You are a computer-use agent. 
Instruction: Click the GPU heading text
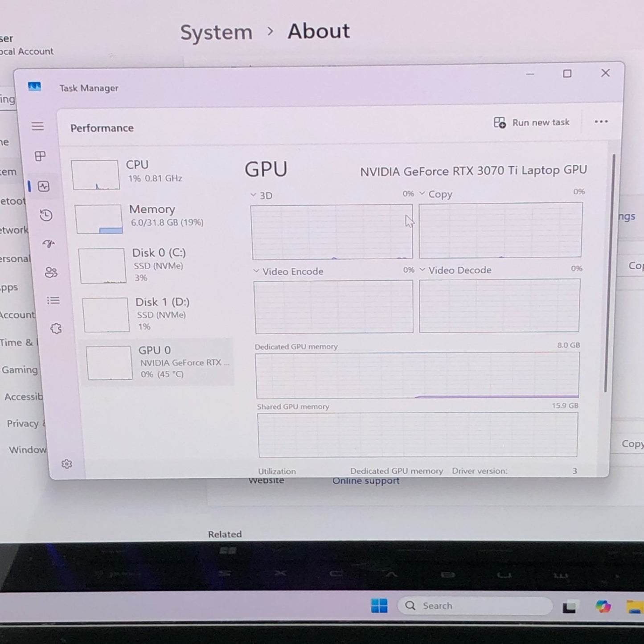tap(266, 169)
